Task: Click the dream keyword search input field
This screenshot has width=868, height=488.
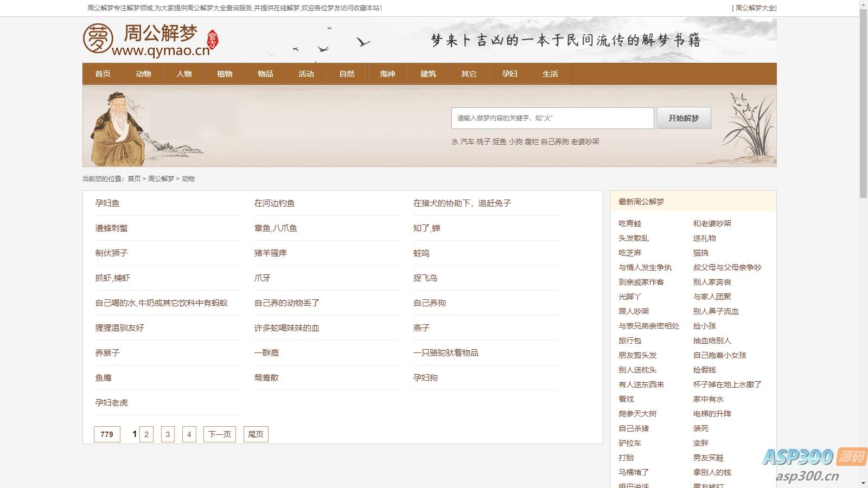Action: point(552,118)
